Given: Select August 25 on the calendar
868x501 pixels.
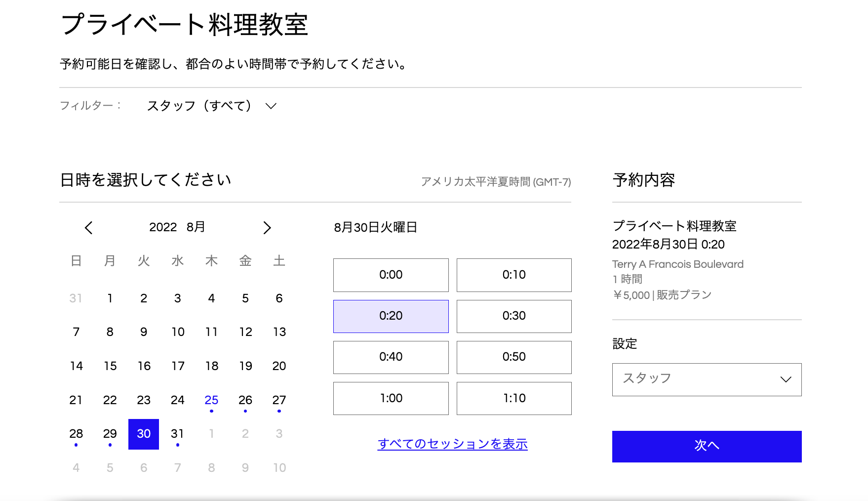Looking at the screenshot, I should point(211,400).
